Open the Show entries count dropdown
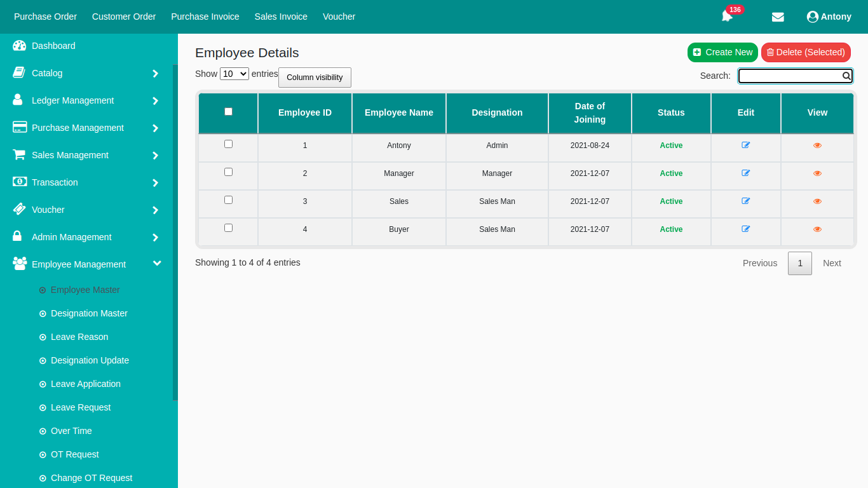Image resolution: width=868 pixels, height=488 pixels. pos(234,74)
